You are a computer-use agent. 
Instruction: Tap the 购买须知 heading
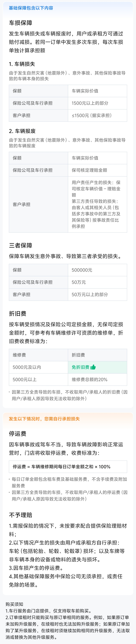(x=14, y=604)
